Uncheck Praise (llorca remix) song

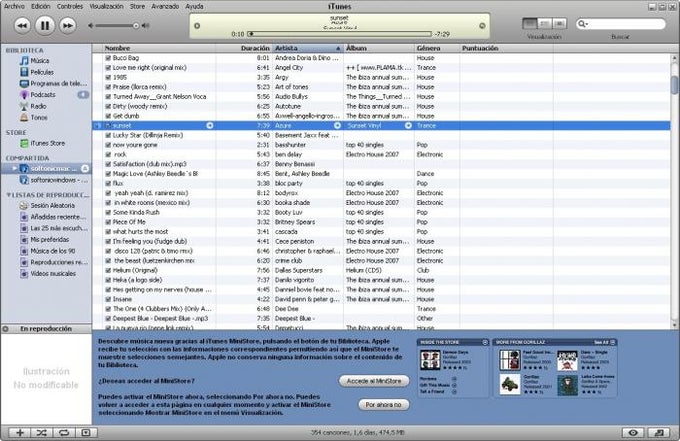click(108, 87)
